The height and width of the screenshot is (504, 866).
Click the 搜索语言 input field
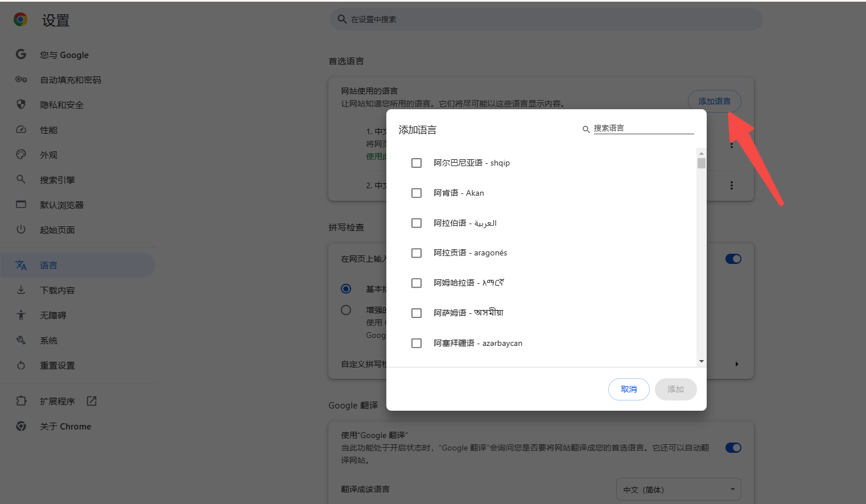644,128
